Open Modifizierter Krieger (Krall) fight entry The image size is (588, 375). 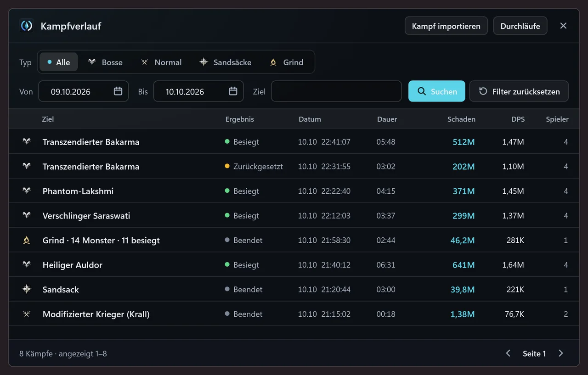(x=294, y=314)
